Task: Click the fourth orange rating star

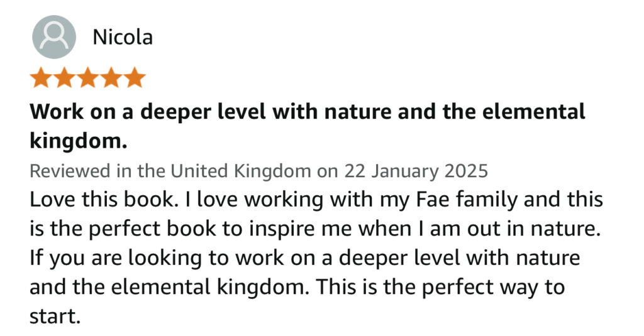Action: pyautogui.click(x=111, y=78)
